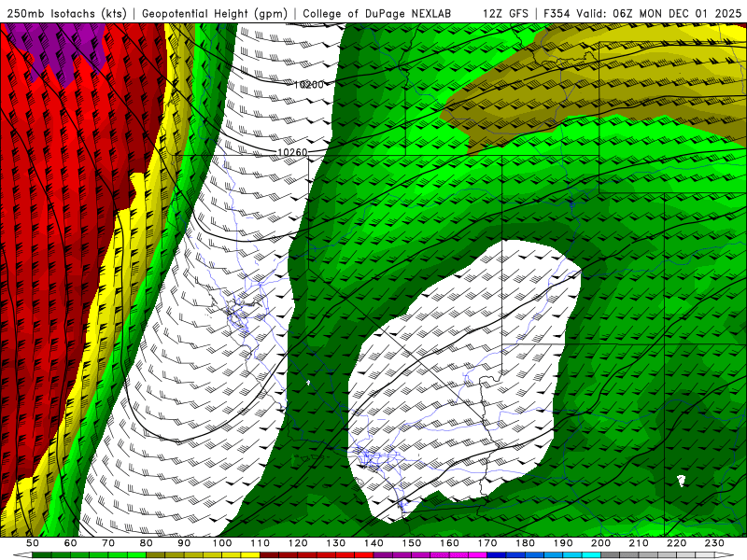Click the 110 tick label on the colorbar
The height and width of the screenshot is (560, 747).
tap(261, 543)
